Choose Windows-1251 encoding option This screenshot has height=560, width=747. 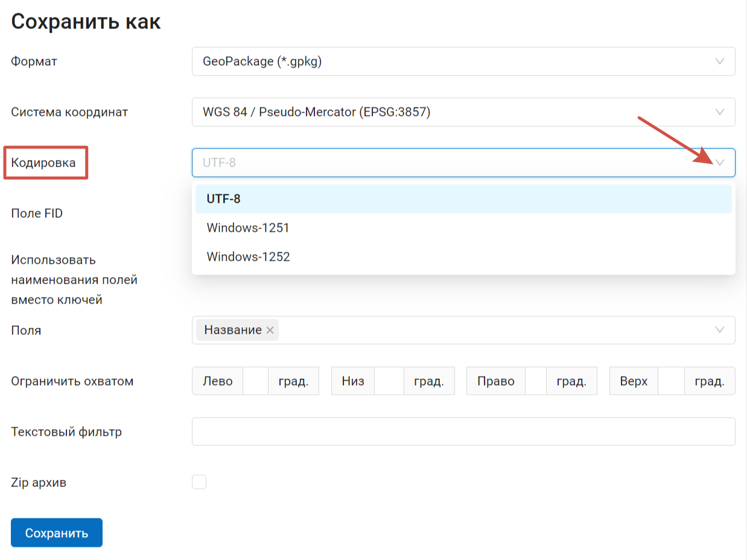463,228
